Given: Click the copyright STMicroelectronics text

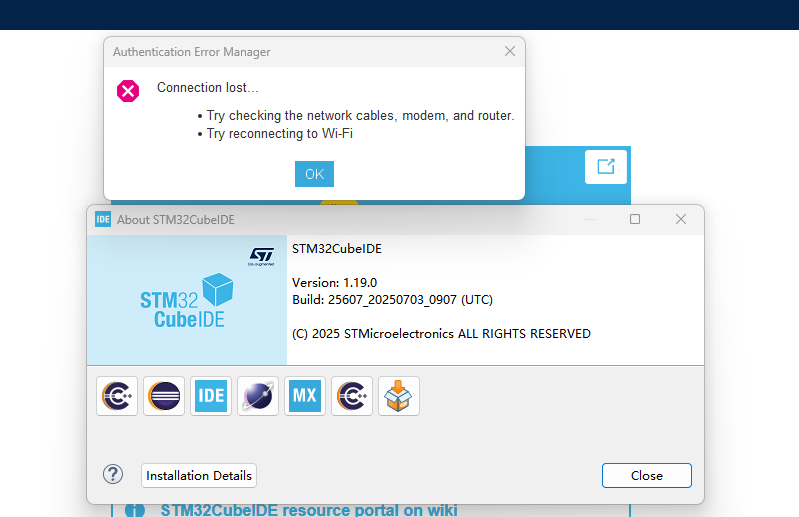Looking at the screenshot, I should point(441,334).
